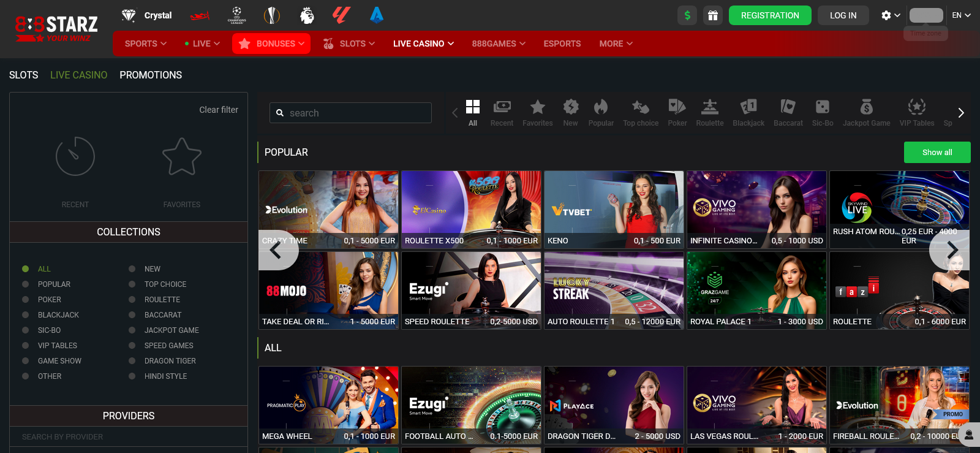Select the POPULAR collection filter
Viewport: 980px width, 453px height.
pyautogui.click(x=47, y=284)
